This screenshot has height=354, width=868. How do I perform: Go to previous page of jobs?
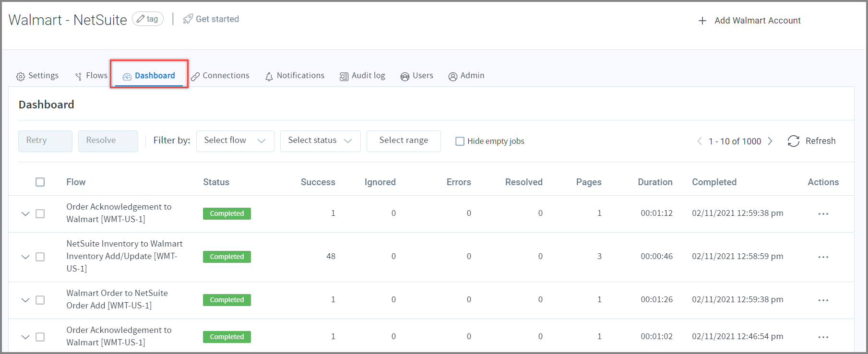point(700,141)
